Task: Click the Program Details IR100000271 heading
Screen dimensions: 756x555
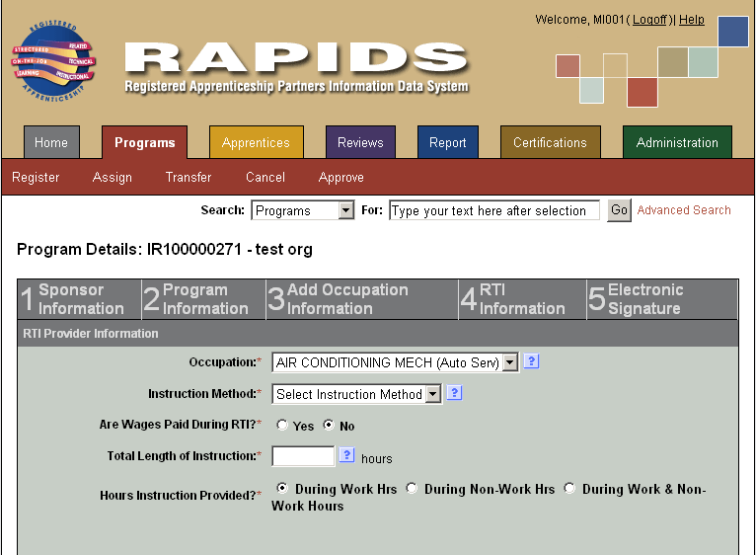Action: click(x=165, y=250)
